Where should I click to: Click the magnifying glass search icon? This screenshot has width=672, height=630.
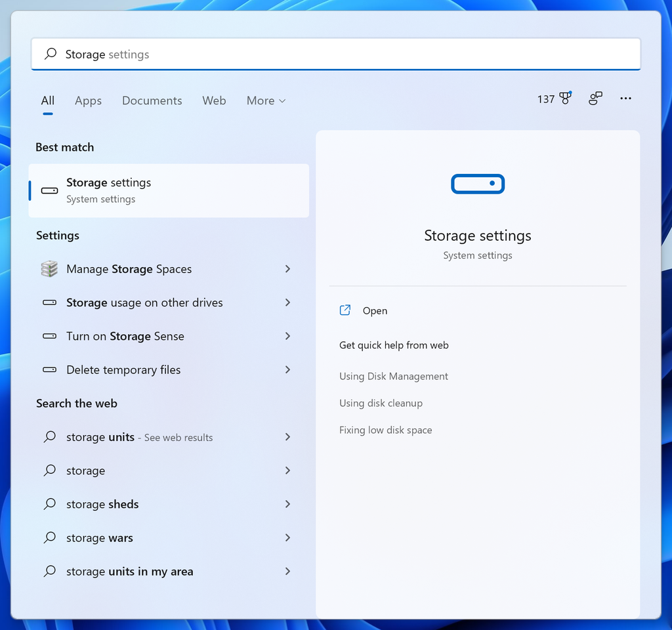[50, 54]
